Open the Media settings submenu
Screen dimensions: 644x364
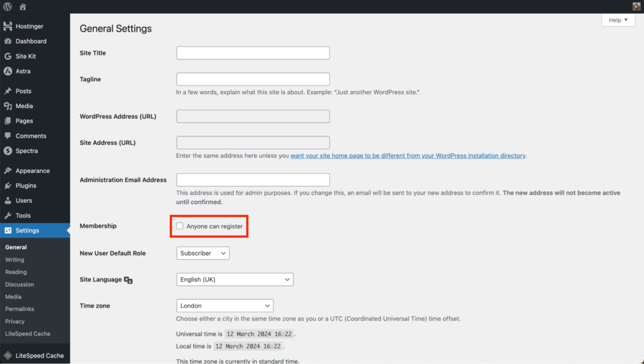[13, 297]
